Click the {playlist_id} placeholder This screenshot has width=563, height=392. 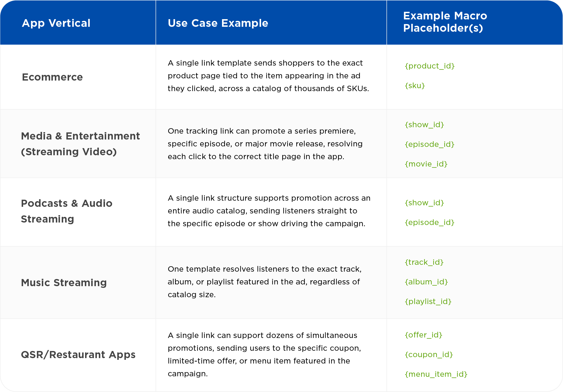coord(428,301)
